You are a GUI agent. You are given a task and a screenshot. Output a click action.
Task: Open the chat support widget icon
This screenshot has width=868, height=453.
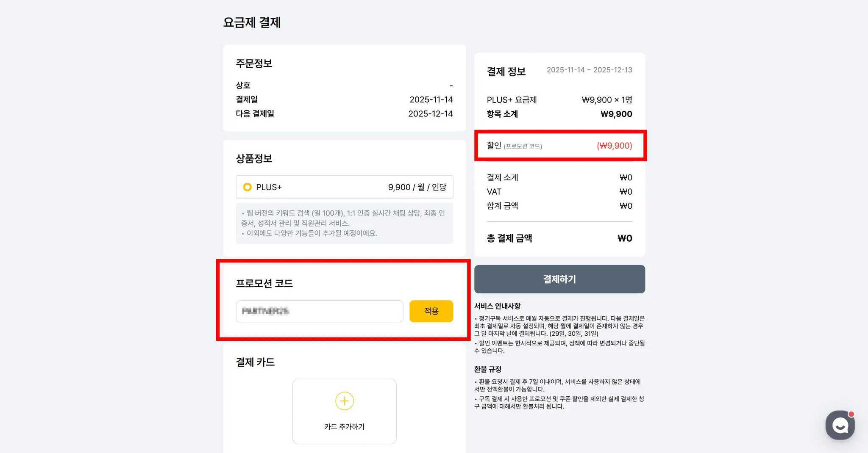[x=840, y=425]
